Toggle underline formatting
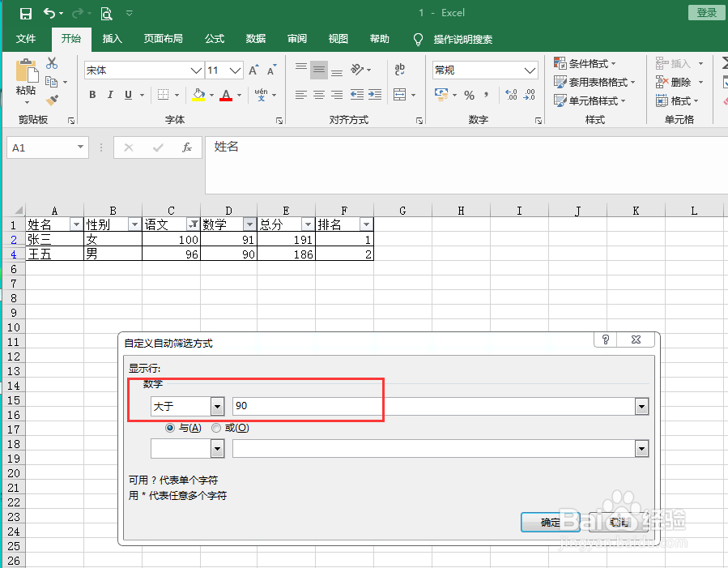 tap(127, 95)
